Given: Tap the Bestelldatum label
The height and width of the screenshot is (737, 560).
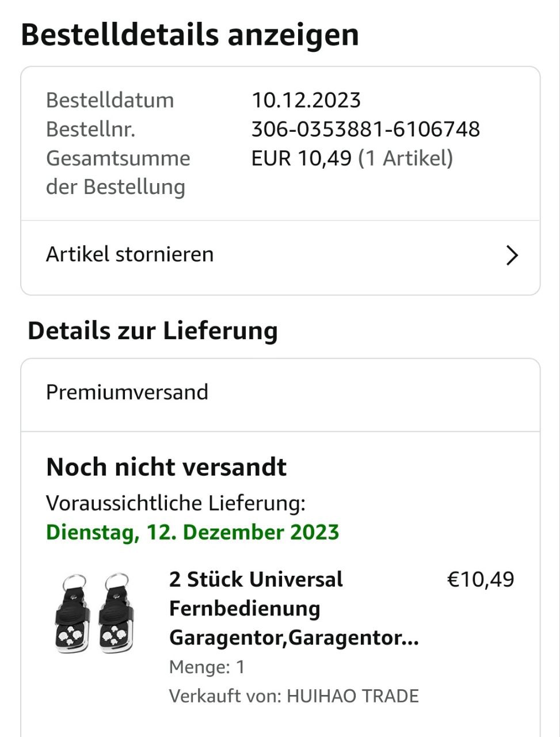Looking at the screenshot, I should click(x=110, y=100).
